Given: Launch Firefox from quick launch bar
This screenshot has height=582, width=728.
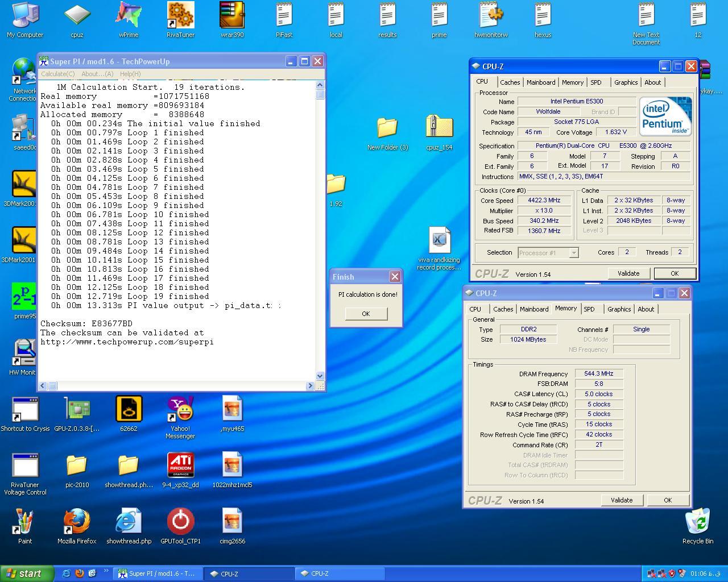Looking at the screenshot, I should (x=80, y=573).
